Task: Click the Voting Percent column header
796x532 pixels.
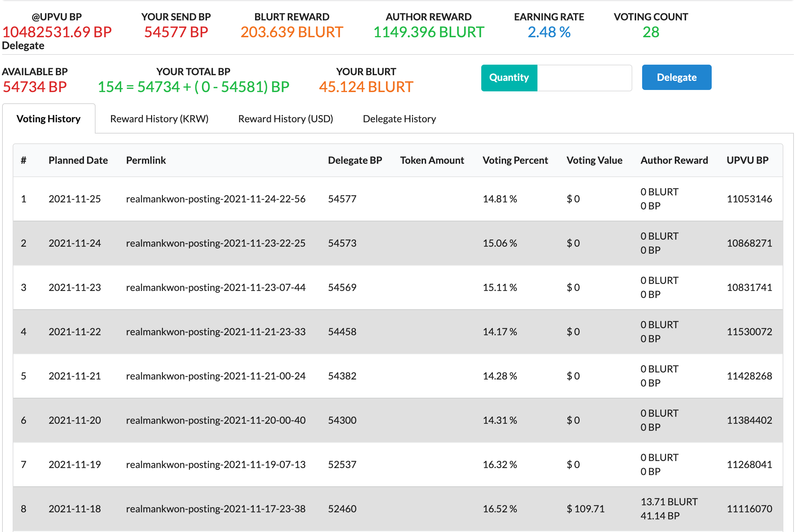Action: [515, 160]
